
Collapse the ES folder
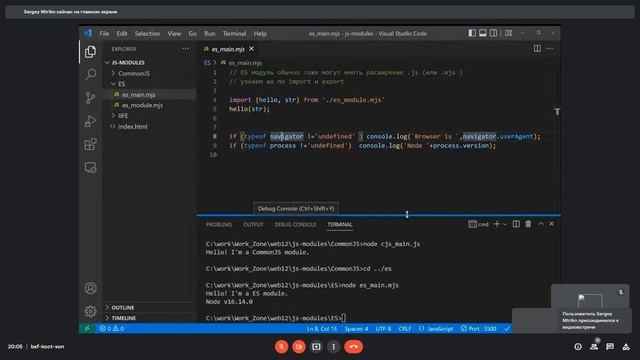click(x=122, y=84)
